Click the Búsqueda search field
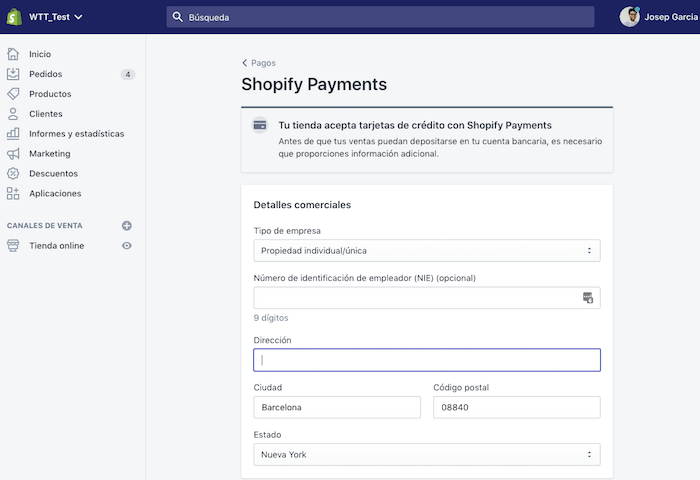This screenshot has width=700, height=480. tap(380, 17)
